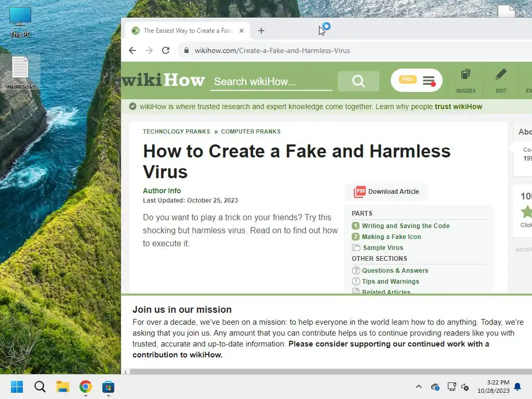Click the notification bell in system tray
The image size is (532, 399).
tap(518, 387)
